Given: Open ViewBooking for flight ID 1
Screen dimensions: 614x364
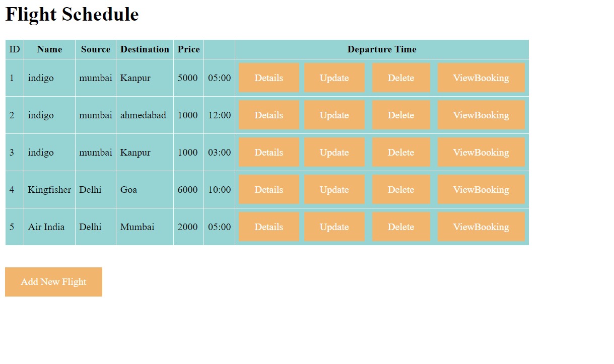Looking at the screenshot, I should coord(481,78).
